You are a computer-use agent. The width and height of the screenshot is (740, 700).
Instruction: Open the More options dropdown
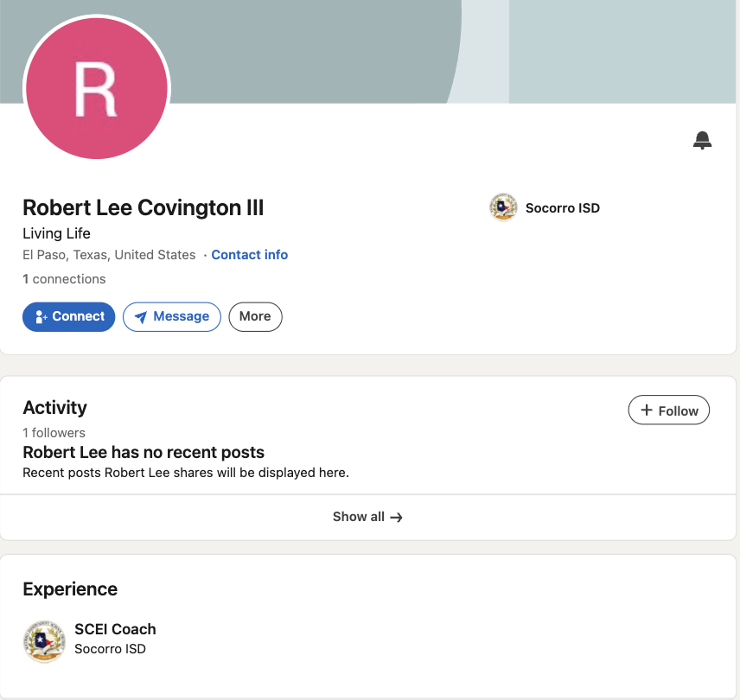pos(255,316)
